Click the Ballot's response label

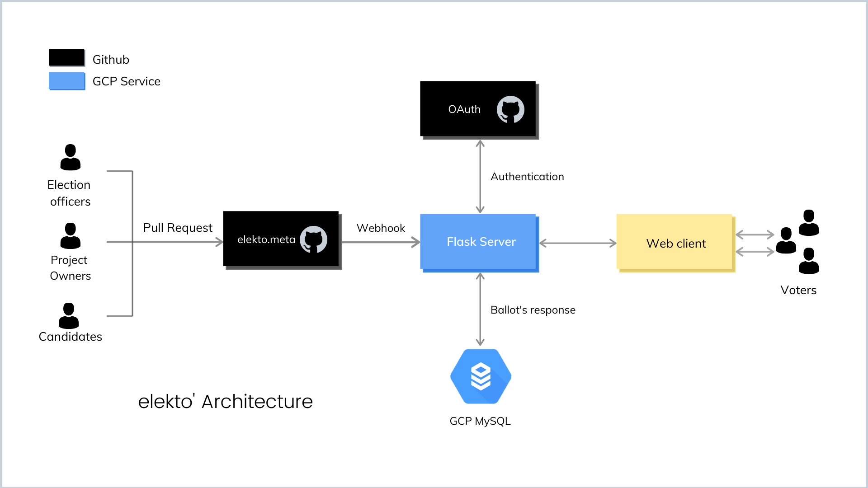point(533,310)
